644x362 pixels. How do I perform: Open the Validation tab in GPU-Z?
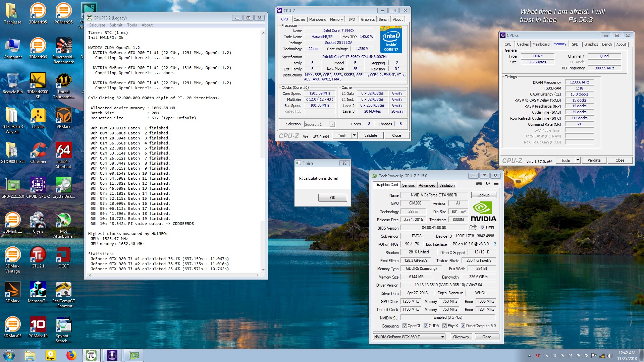(447, 185)
